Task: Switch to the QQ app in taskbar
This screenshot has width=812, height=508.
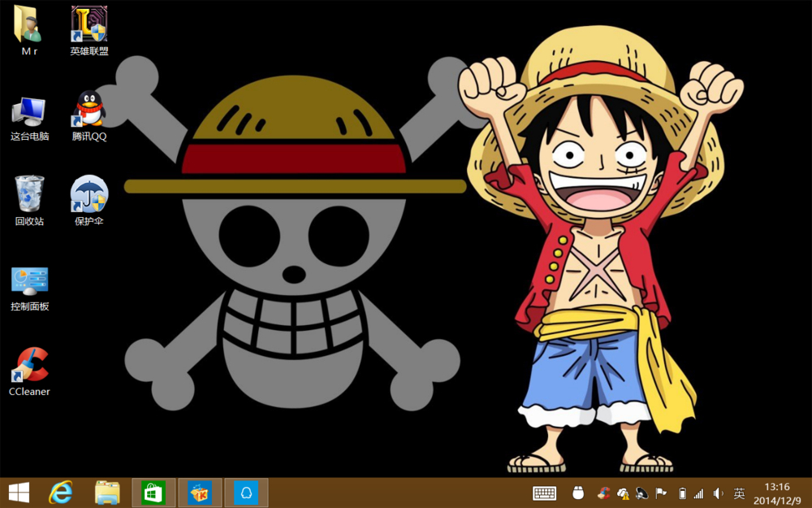Action: click(x=246, y=493)
